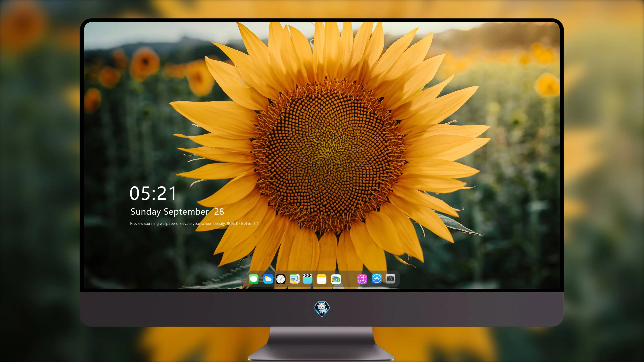Launch the Maps app from the dock

coord(294,279)
